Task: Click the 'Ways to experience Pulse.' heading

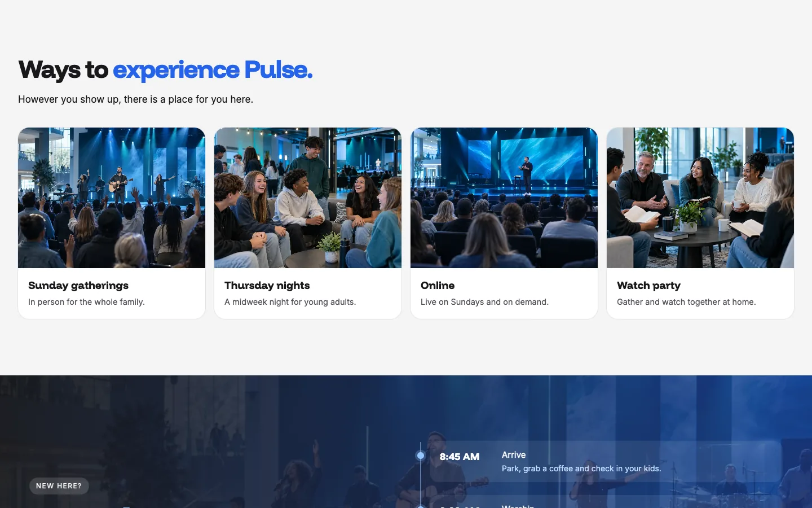Action: (x=165, y=70)
